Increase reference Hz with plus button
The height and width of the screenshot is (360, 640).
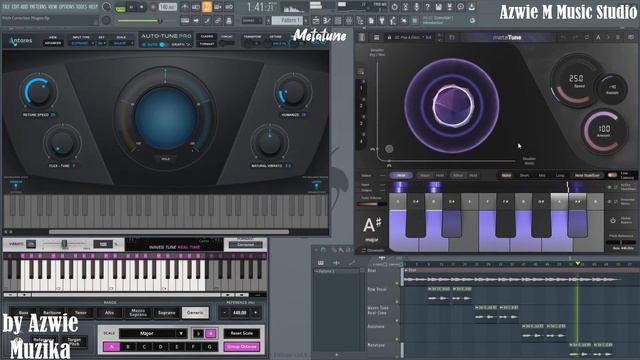[256, 313]
